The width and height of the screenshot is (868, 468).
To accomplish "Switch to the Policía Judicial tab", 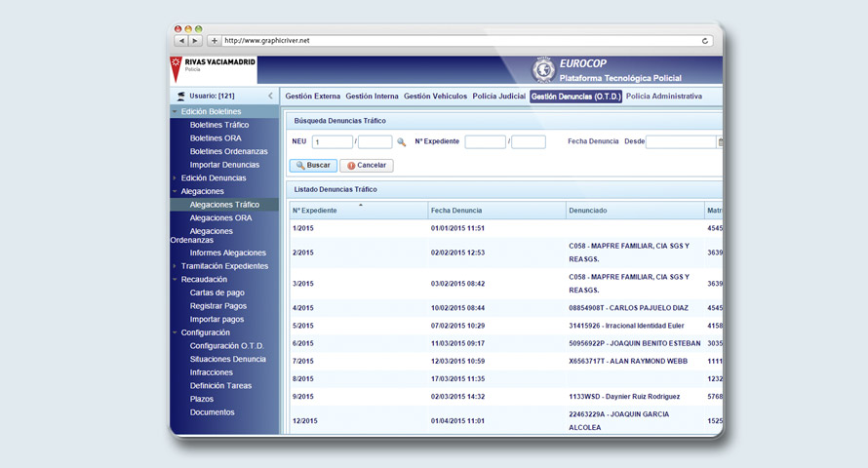I will [x=498, y=97].
